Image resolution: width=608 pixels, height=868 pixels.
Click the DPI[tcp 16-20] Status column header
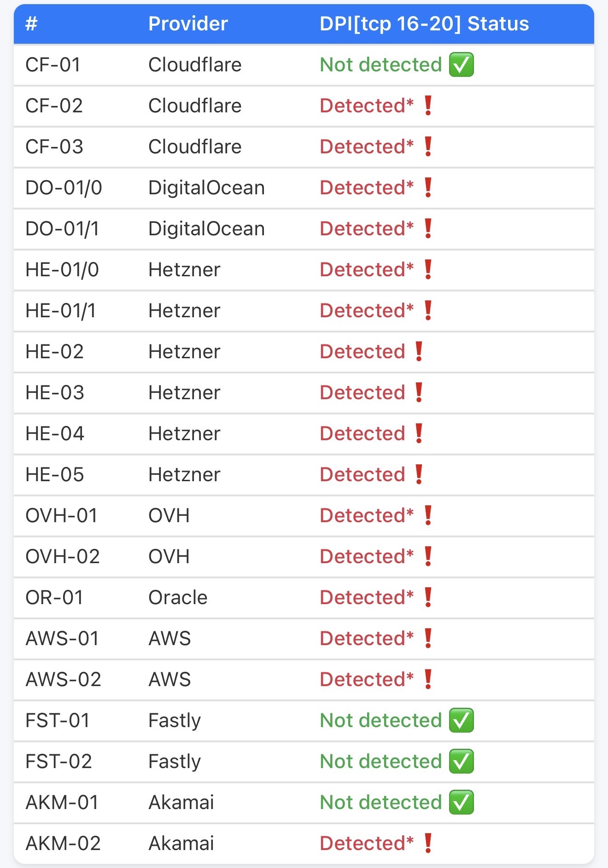point(424,24)
